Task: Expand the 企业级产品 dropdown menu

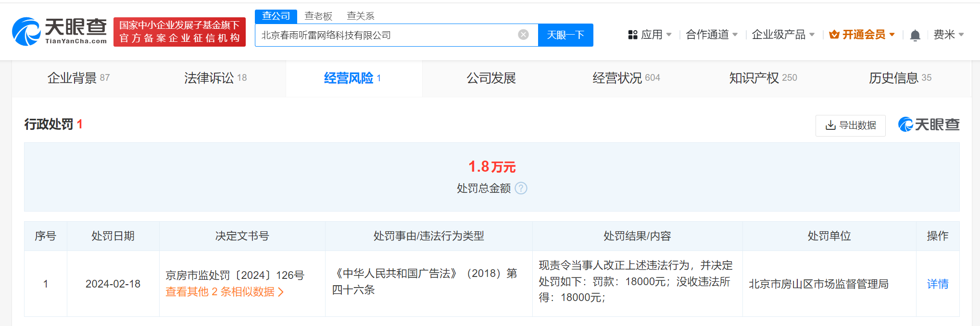Action: (x=783, y=35)
